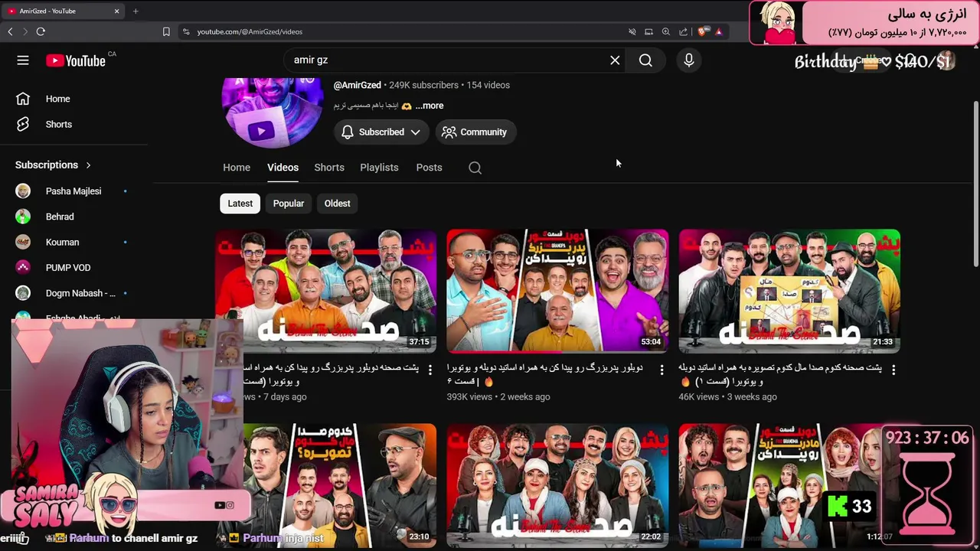
Task: Click the cast media icon in address bar
Action: point(648,31)
